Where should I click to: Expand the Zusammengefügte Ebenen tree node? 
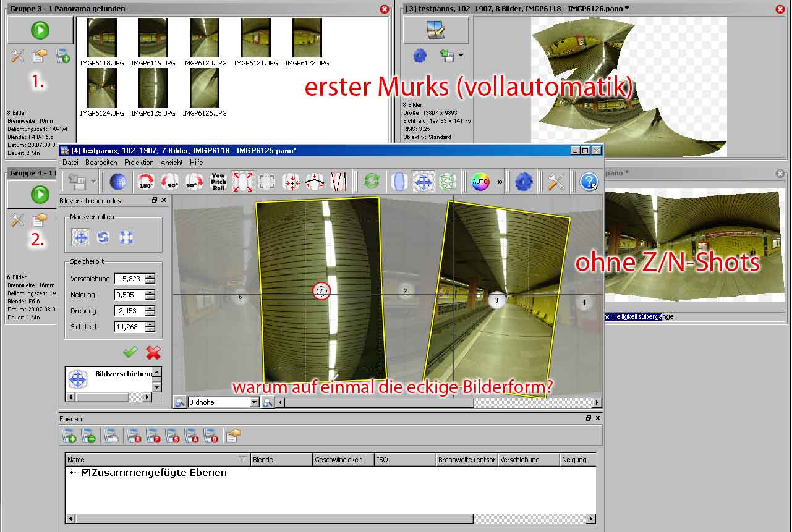[72, 473]
